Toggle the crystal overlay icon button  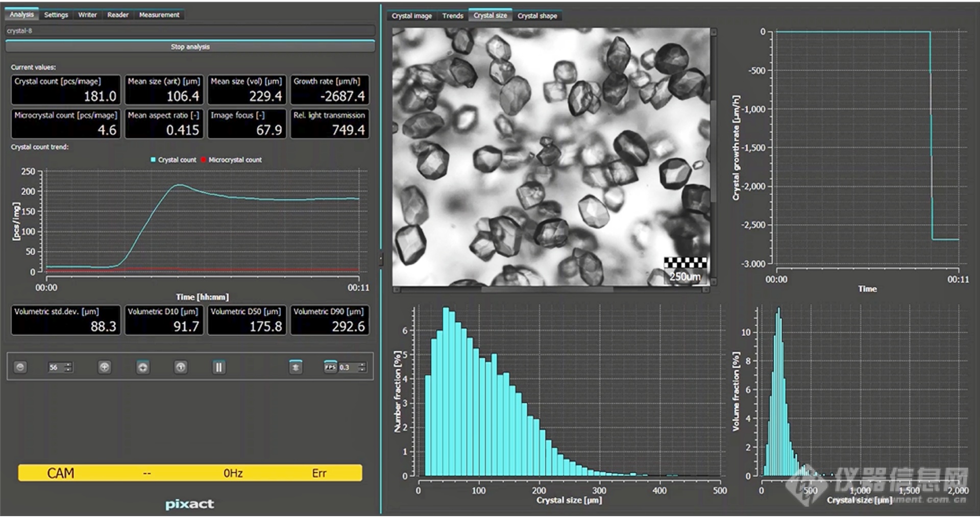[296, 367]
